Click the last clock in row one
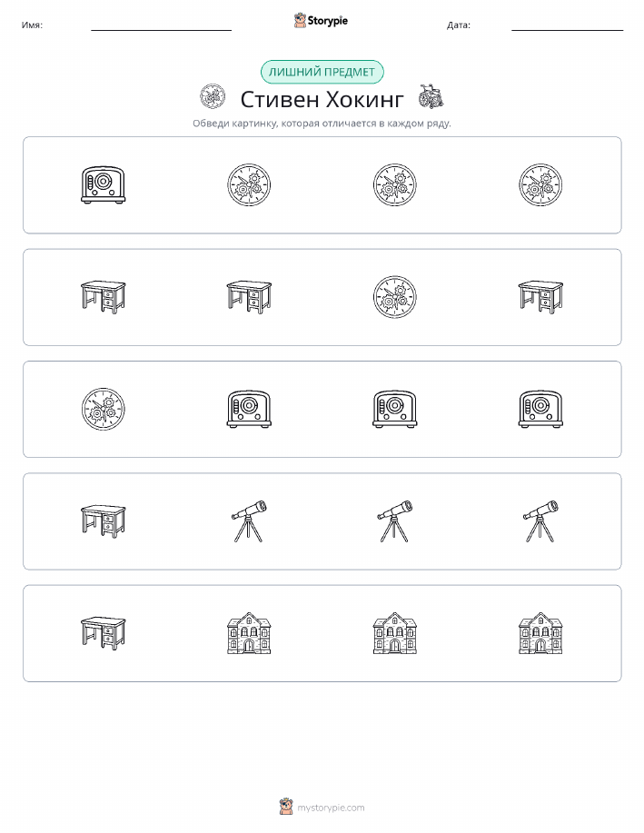Image resolution: width=644 pixels, height=833 pixels. (540, 185)
